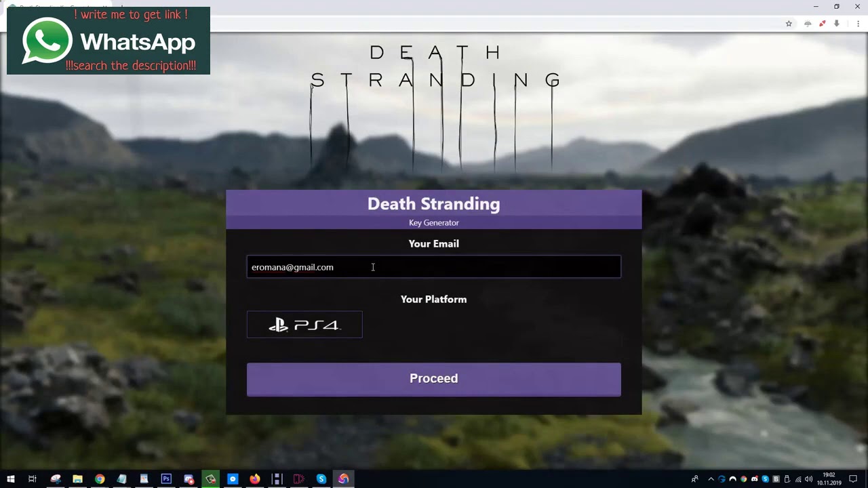Click the Proceed button

tap(433, 379)
